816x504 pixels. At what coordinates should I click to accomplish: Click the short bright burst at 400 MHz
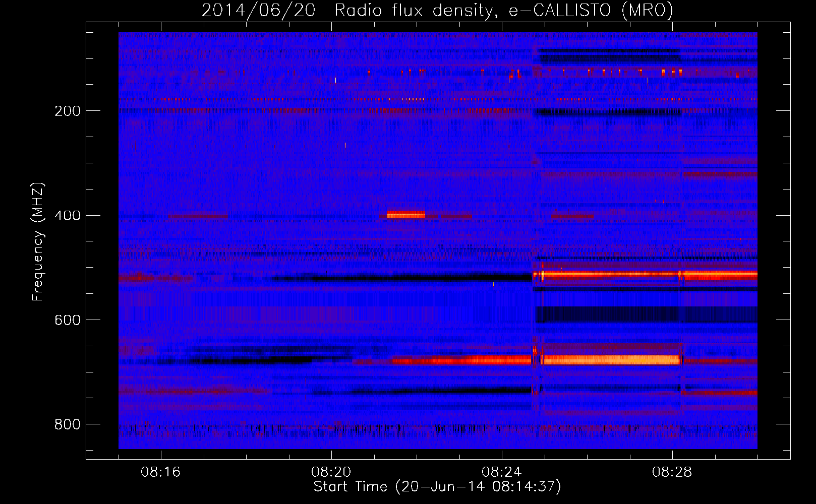[406, 215]
